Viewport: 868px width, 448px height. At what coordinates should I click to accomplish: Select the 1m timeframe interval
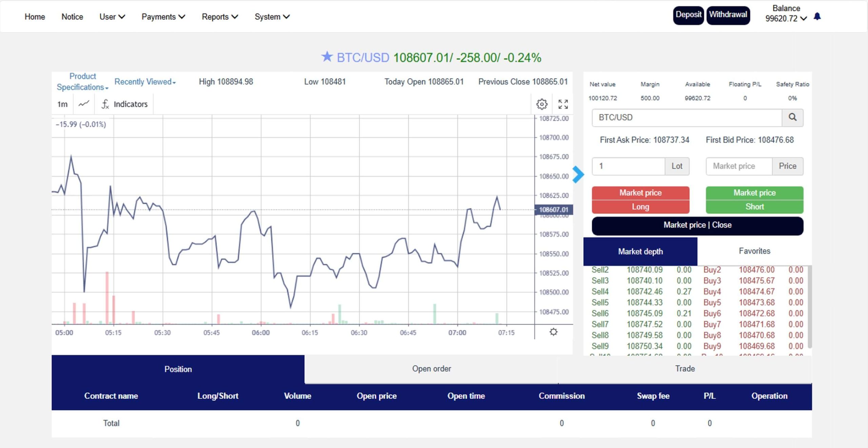coord(62,104)
